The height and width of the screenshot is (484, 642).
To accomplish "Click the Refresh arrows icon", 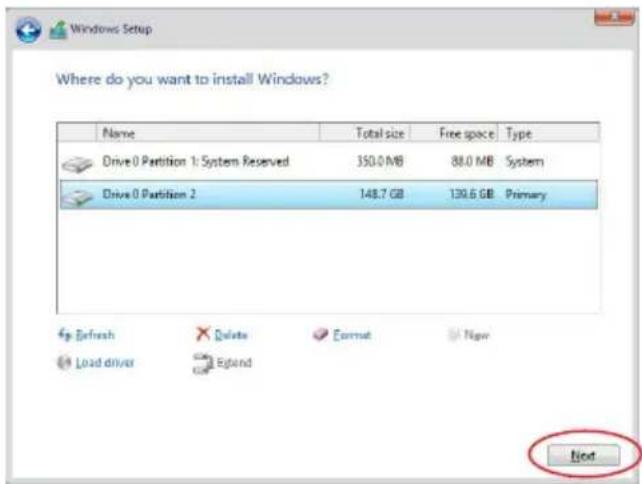I will pyautogui.click(x=65, y=335).
